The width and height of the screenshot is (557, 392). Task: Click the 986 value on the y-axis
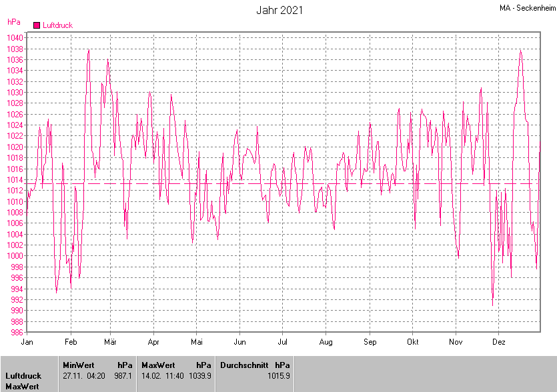[18, 332]
